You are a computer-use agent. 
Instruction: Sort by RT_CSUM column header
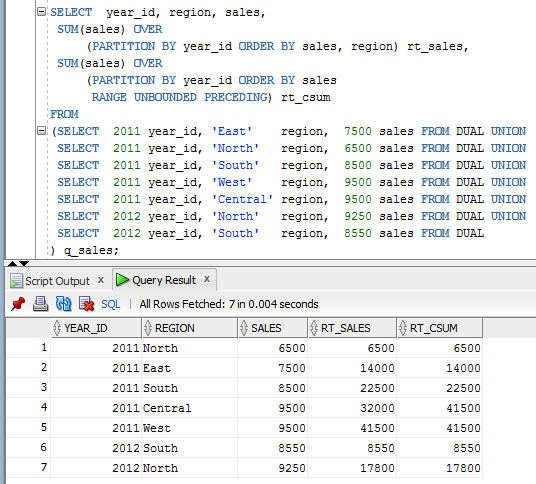(x=440, y=328)
